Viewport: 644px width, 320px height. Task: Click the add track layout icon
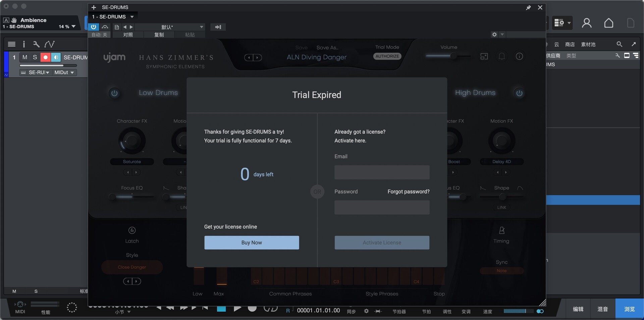click(x=559, y=22)
